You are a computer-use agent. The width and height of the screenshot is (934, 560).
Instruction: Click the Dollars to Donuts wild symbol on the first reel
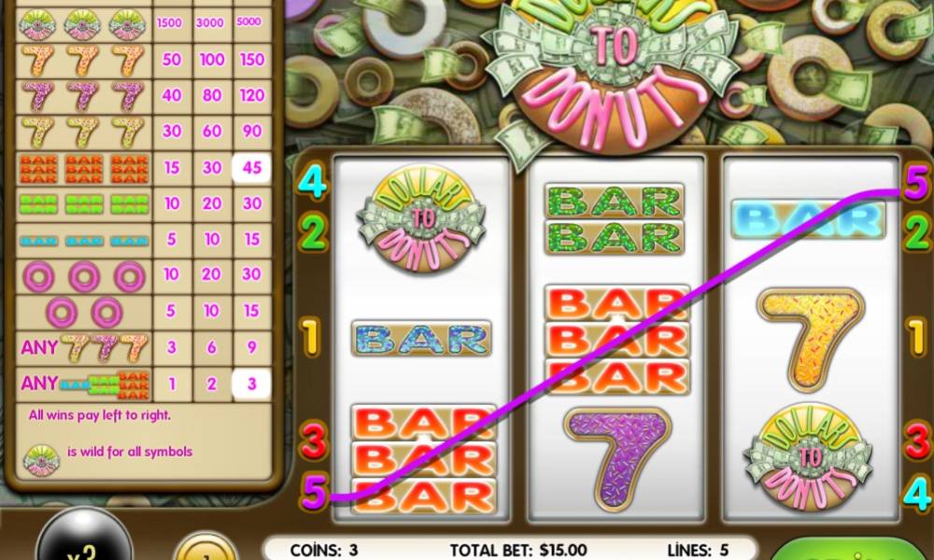click(x=420, y=219)
